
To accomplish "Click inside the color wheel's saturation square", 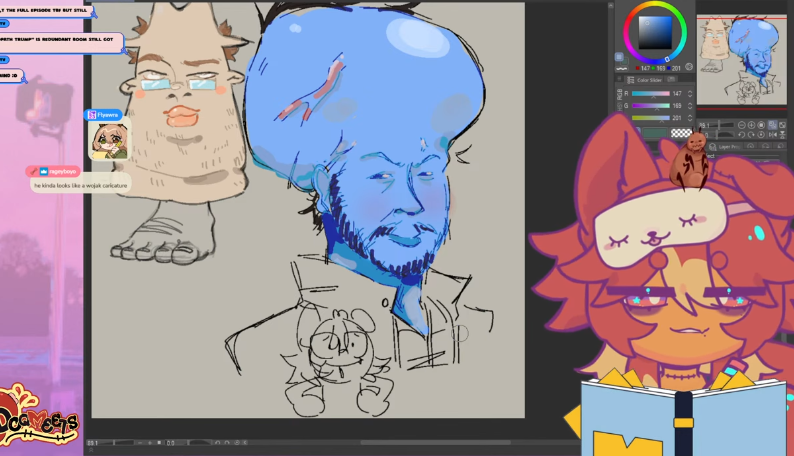I will point(655,32).
